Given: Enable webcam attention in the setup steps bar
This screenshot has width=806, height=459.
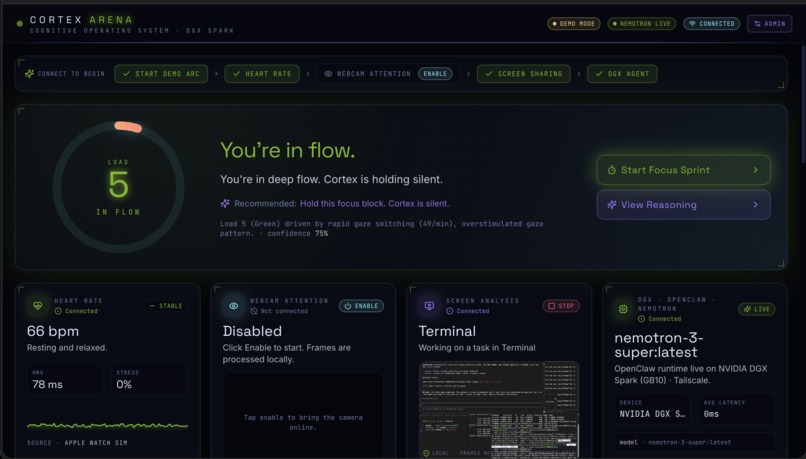Looking at the screenshot, I should 435,74.
